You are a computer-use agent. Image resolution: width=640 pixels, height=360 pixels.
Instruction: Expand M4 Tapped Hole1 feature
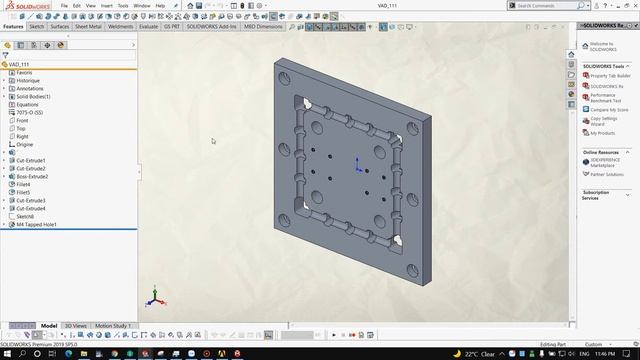coord(4,224)
